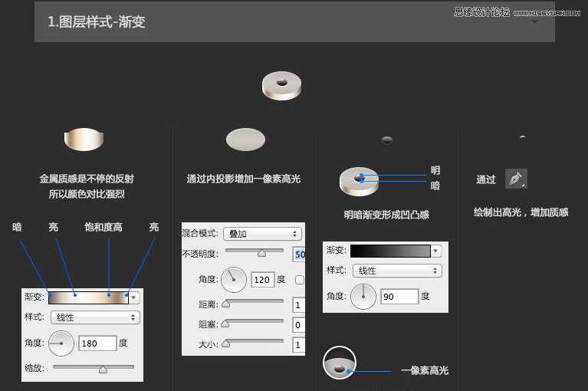Click the 90 angle input field

(399, 297)
